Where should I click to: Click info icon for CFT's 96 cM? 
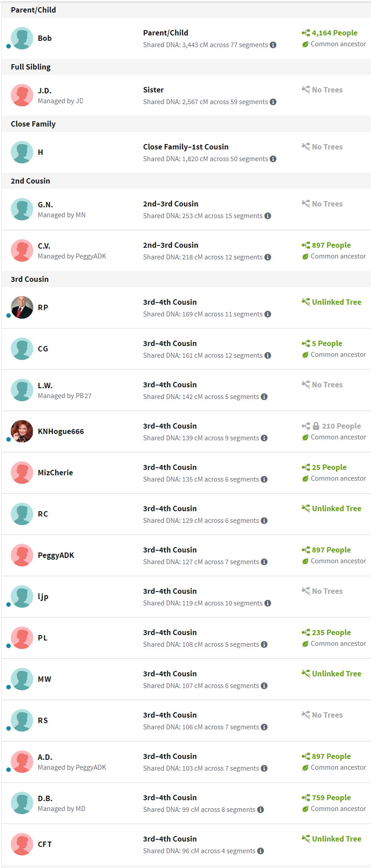coord(261,851)
